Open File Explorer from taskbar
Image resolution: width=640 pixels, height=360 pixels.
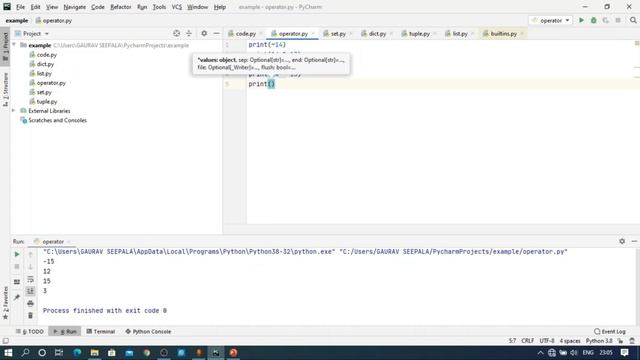point(94,353)
